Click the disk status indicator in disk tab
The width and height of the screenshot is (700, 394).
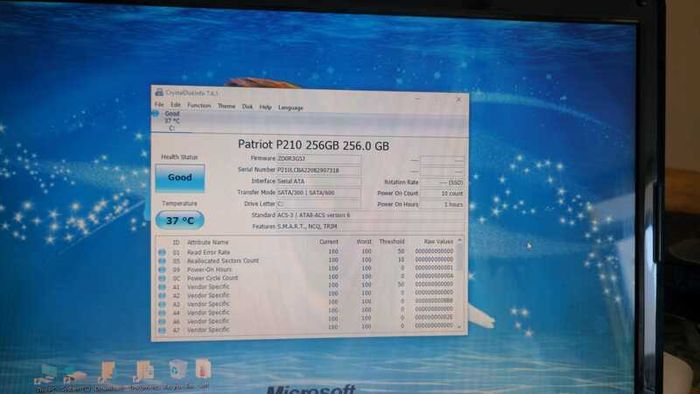155,114
